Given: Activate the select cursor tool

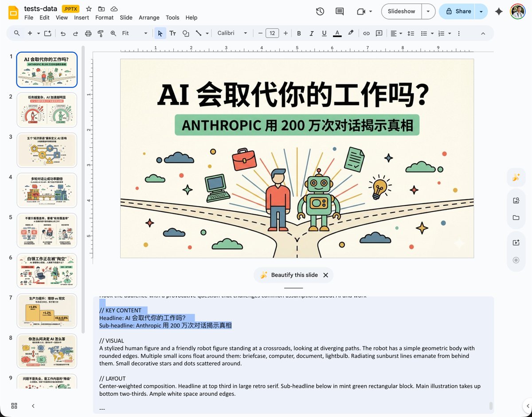Looking at the screenshot, I should click(x=160, y=33).
